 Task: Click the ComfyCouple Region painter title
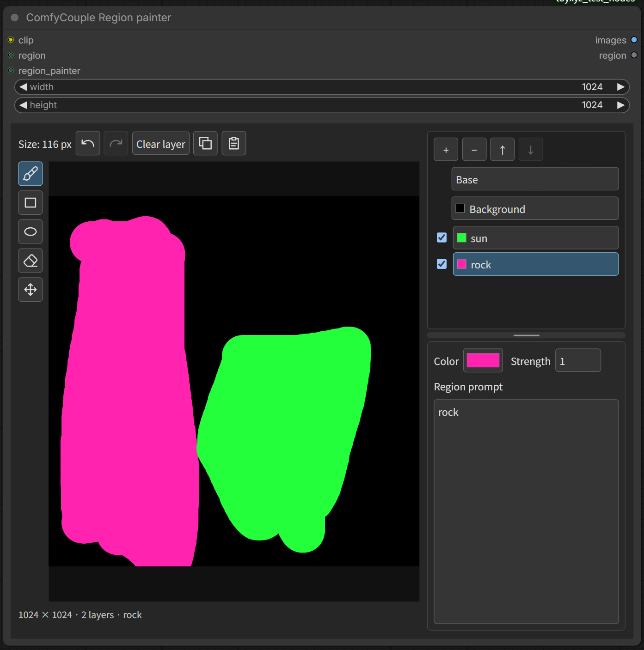point(98,18)
